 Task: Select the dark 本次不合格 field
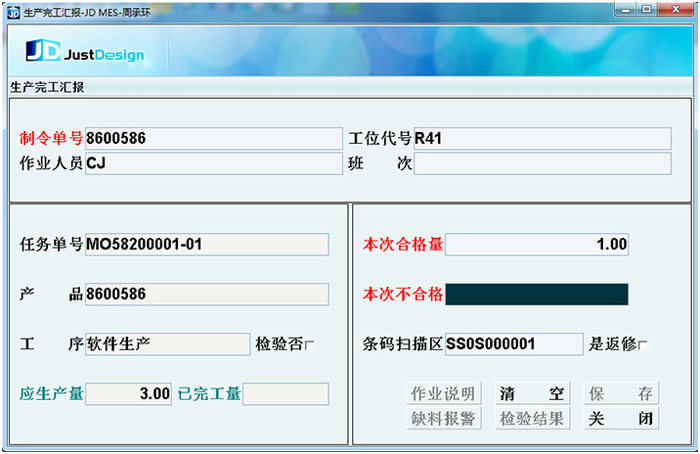[536, 294]
